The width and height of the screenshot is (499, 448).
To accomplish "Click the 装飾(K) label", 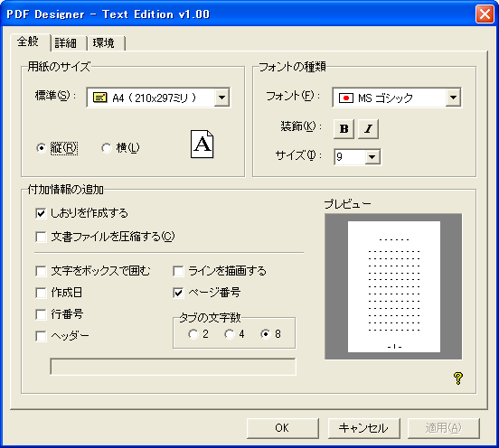I will pos(301,126).
